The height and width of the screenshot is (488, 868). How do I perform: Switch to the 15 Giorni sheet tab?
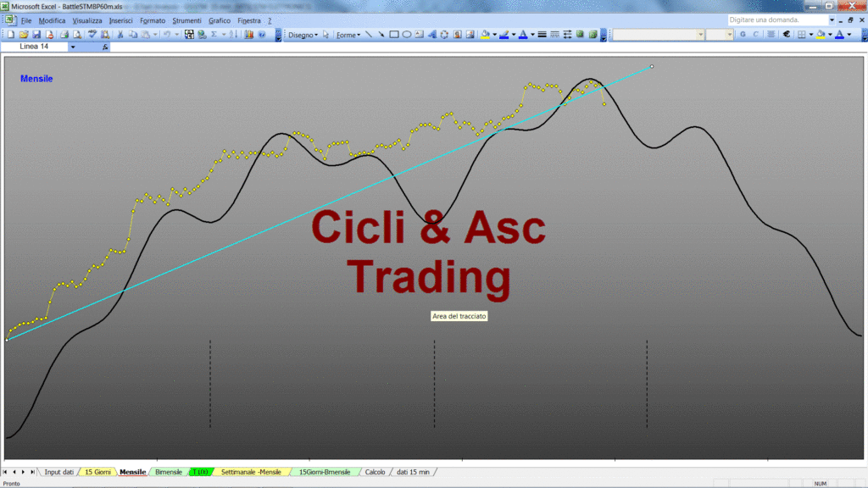[97, 472]
